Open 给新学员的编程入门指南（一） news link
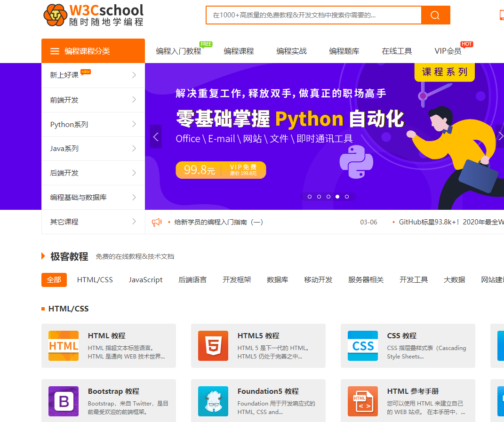This screenshot has height=422, width=504. pos(218,222)
